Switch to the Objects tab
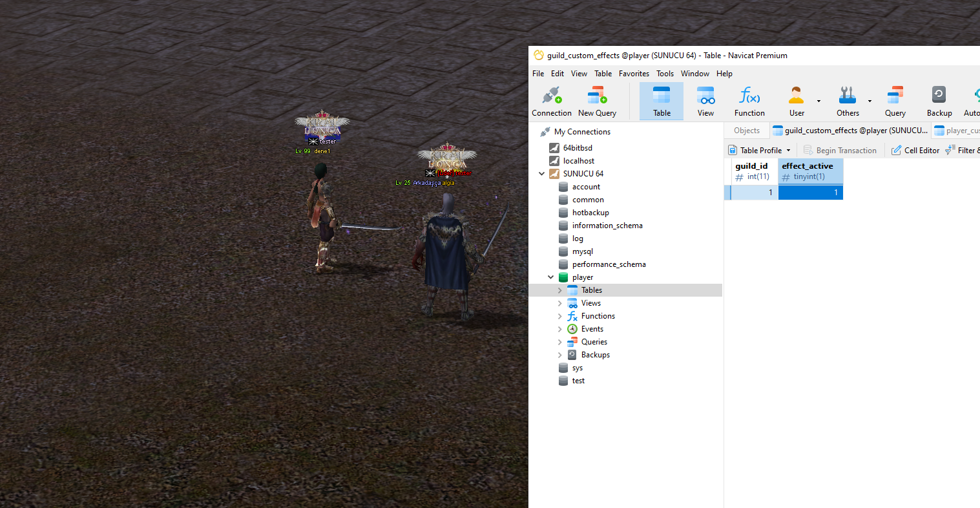Screen dimensions: 980x508 [x=747, y=131]
